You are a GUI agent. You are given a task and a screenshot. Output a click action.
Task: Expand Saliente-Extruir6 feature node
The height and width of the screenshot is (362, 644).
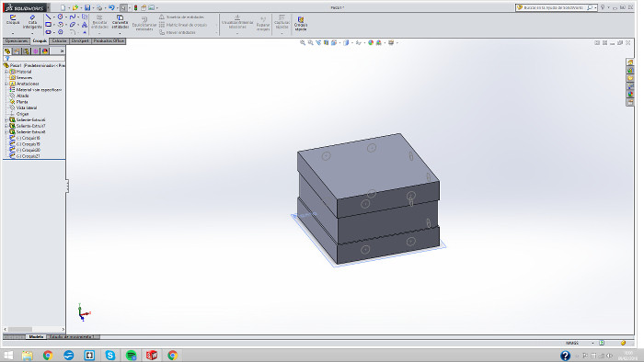(x=6, y=119)
